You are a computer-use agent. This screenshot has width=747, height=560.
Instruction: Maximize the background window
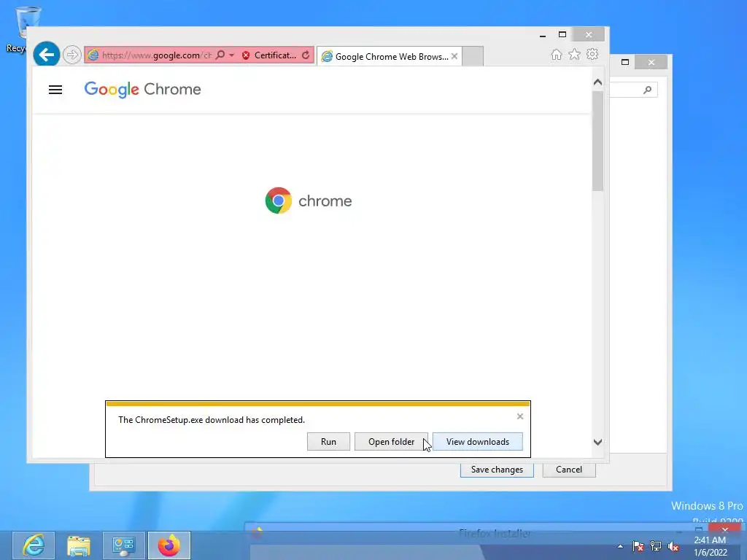coord(625,62)
